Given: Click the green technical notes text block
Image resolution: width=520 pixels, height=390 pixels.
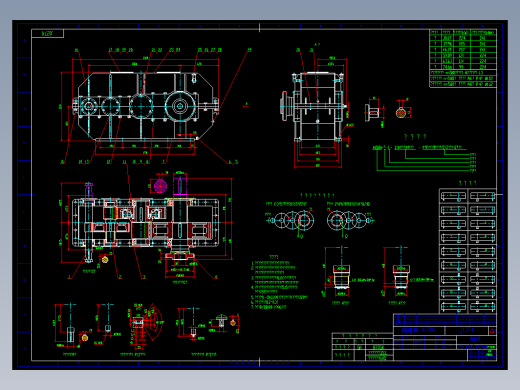Looking at the screenshot, I should pos(279,283).
